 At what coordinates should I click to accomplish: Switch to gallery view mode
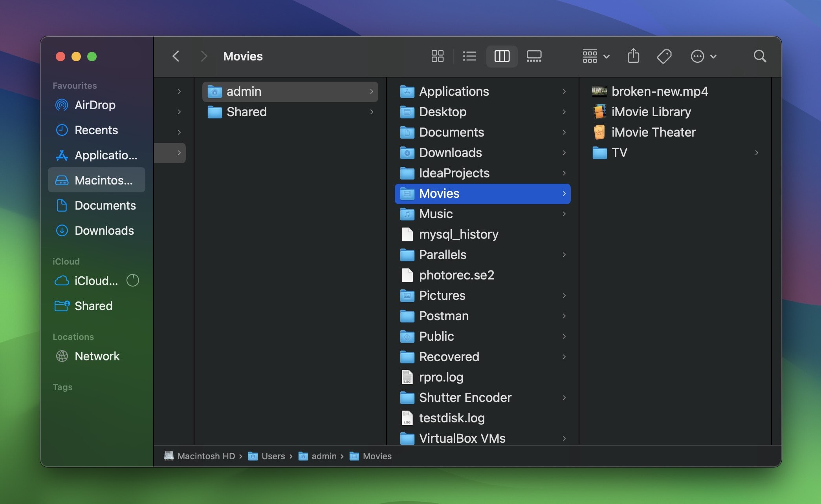[533, 56]
